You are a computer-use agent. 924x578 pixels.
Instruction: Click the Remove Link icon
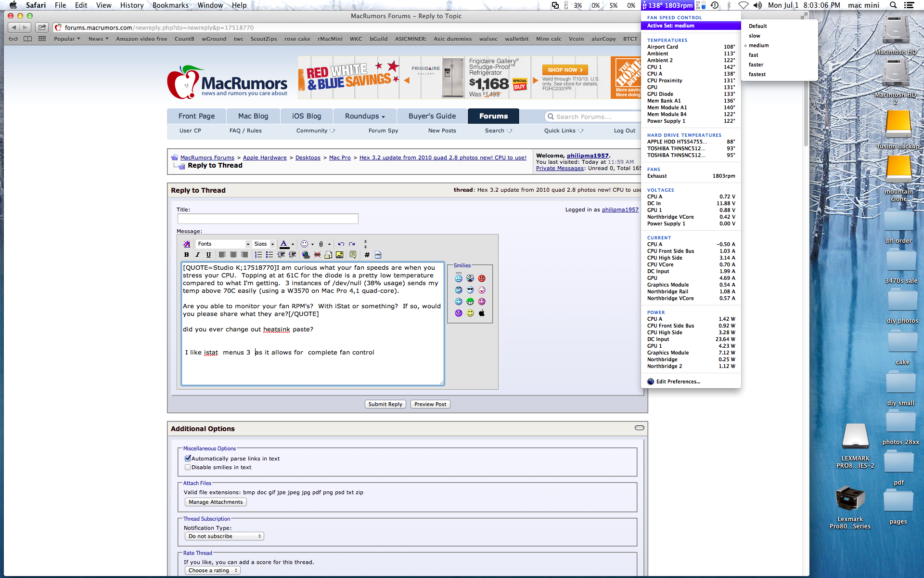pyautogui.click(x=317, y=255)
